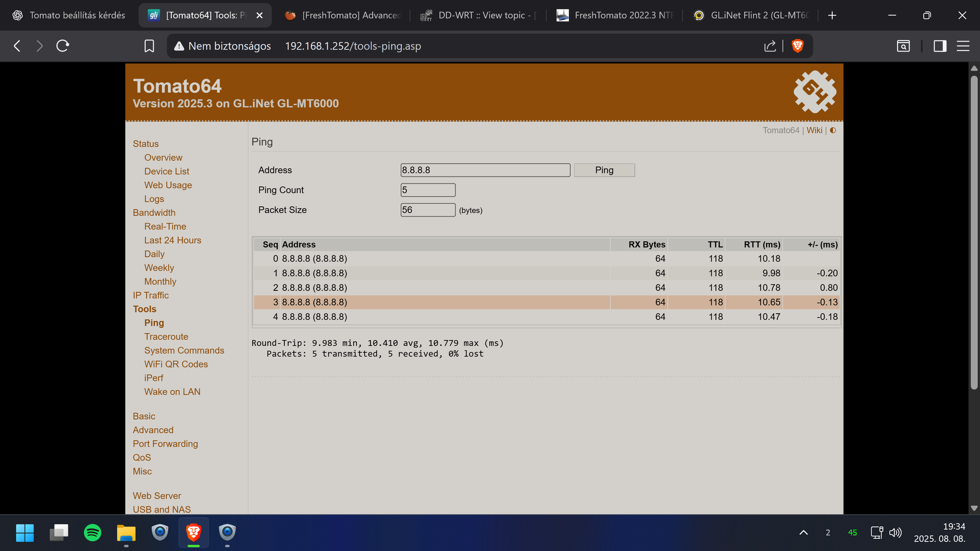Toggle the browser sidebar panel
This screenshot has height=551, width=980.
940,46
